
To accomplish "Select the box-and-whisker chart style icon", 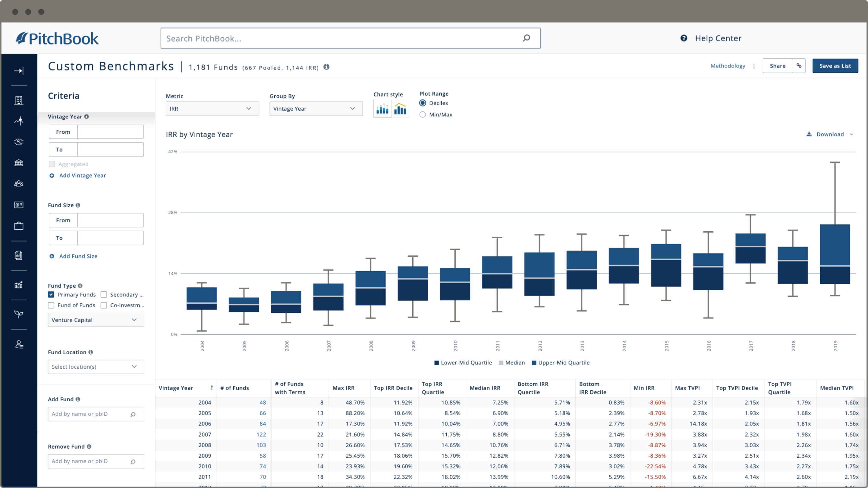I will point(382,108).
